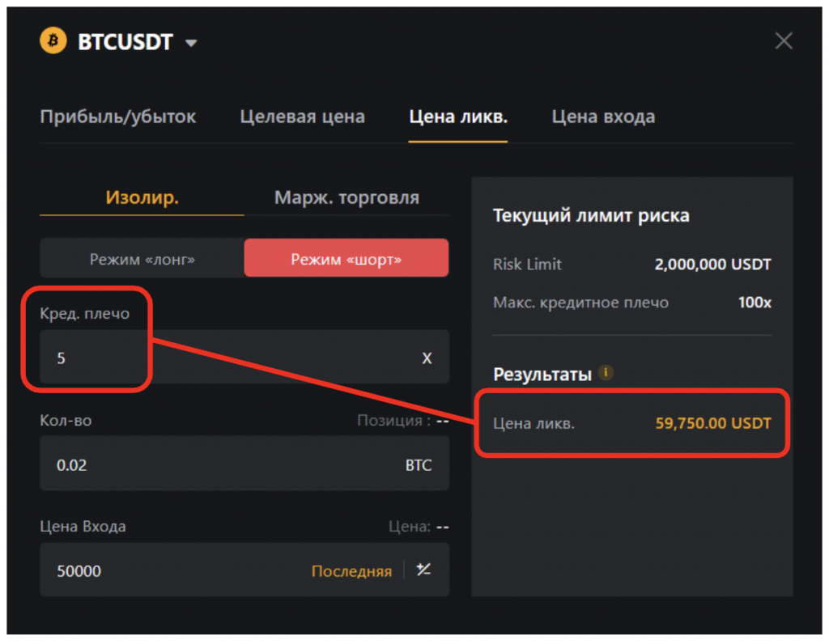Switch to the Прибыль/убыток tab
The image size is (829, 644).
118,117
